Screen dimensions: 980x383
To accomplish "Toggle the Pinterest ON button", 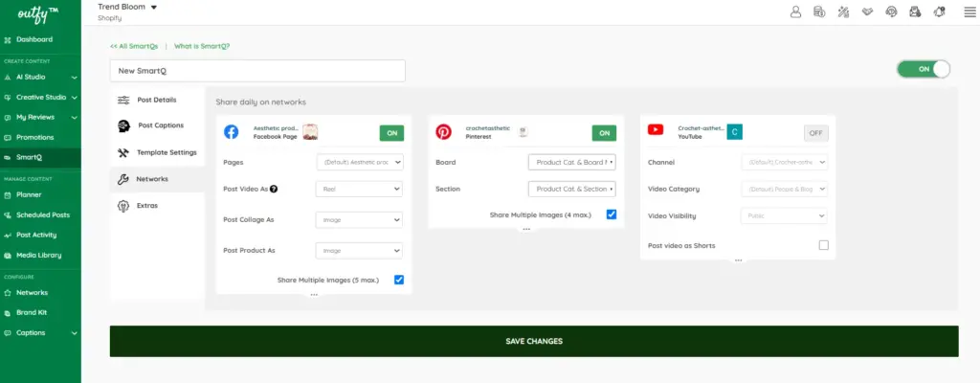I will point(605,133).
